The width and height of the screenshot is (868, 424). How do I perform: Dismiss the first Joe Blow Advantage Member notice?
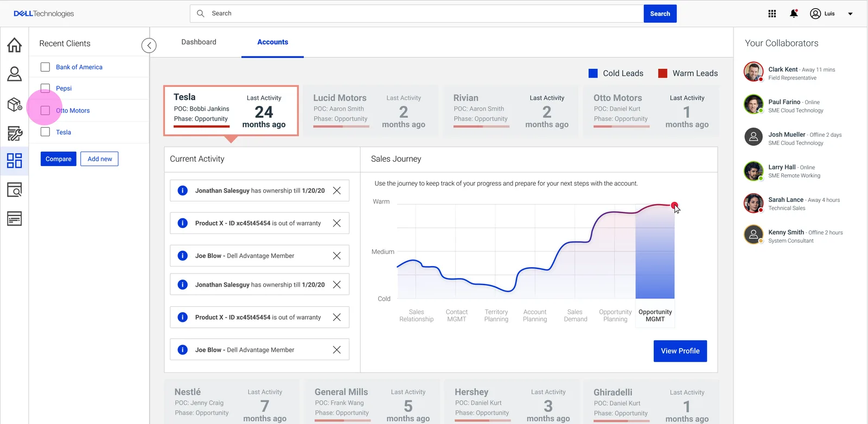[x=337, y=256]
